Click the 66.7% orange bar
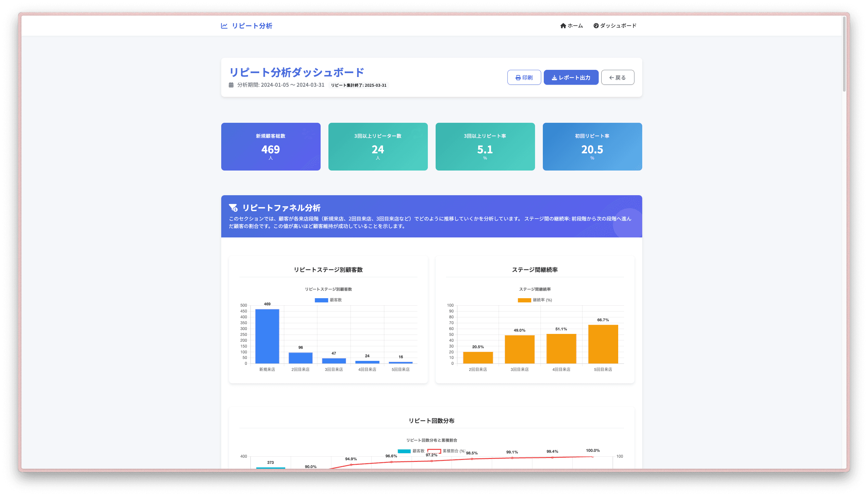This screenshot has height=496, width=868. tap(603, 344)
